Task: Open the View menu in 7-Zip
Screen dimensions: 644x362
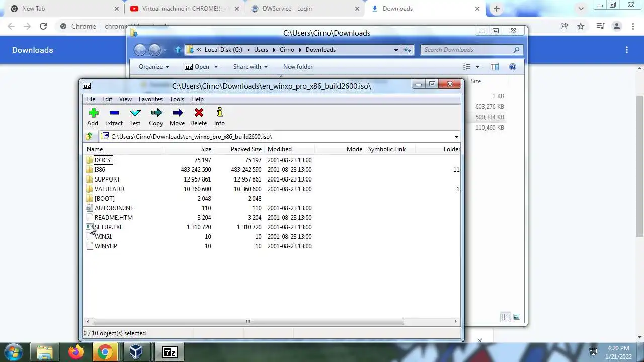Action: pos(125,99)
